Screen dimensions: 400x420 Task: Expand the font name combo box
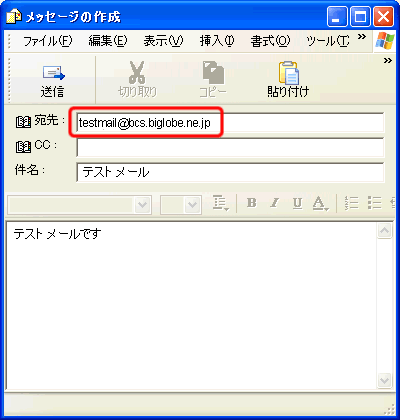click(143, 205)
